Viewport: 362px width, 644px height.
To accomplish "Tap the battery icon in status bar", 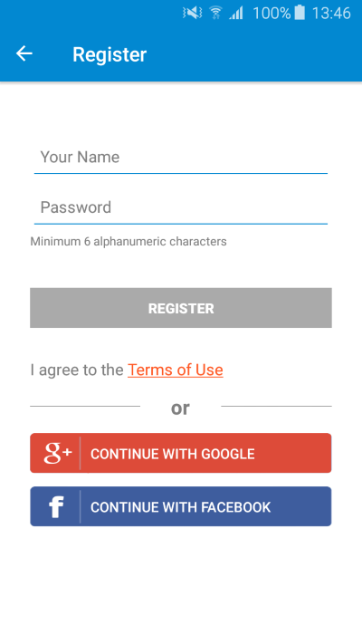I will [x=300, y=13].
